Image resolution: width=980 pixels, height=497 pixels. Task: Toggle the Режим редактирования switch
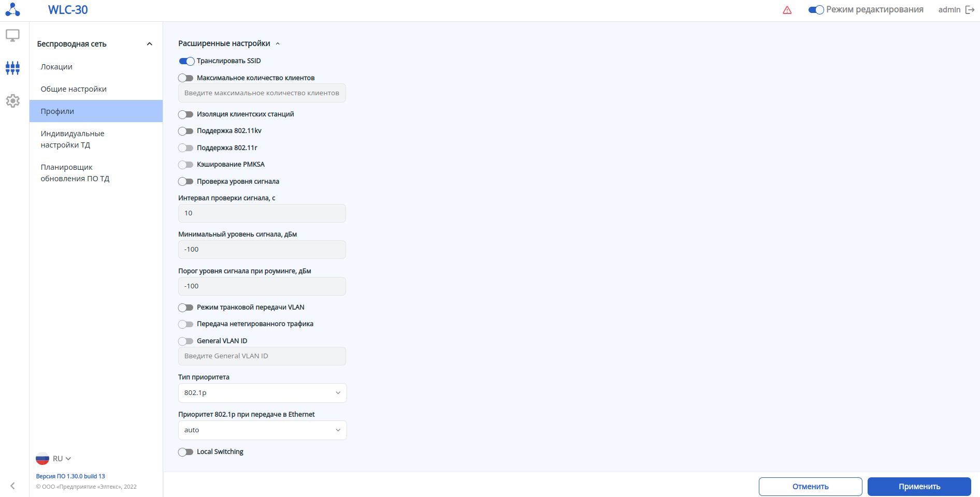(x=816, y=10)
